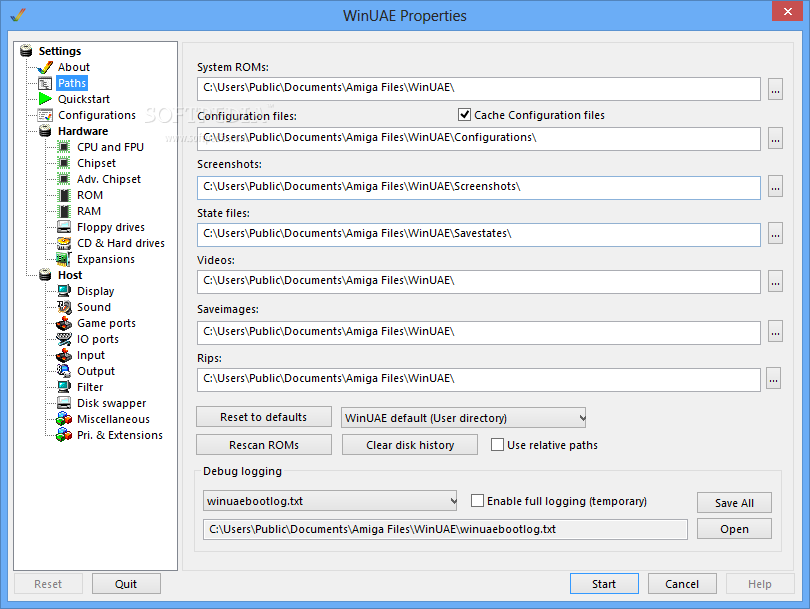The height and width of the screenshot is (609, 810).
Task: Click the IO ports icon
Action: [x=64, y=339]
